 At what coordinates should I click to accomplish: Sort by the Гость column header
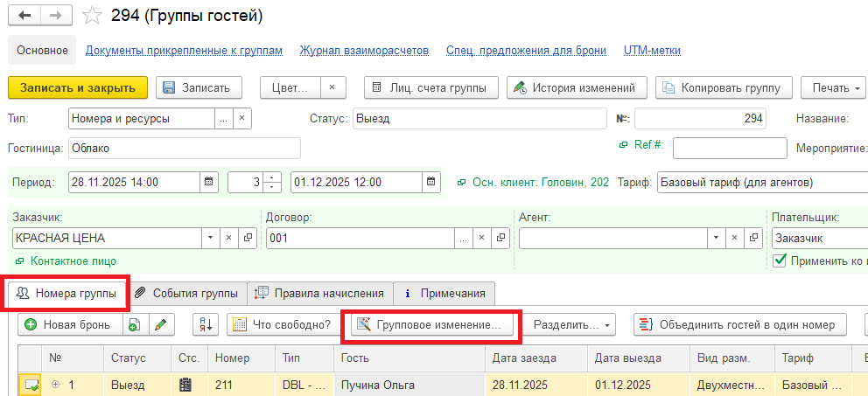click(409, 358)
